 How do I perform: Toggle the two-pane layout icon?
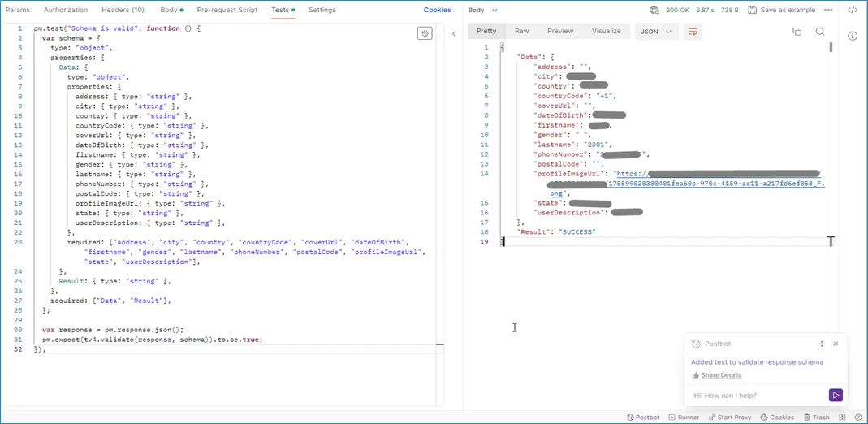(x=843, y=418)
